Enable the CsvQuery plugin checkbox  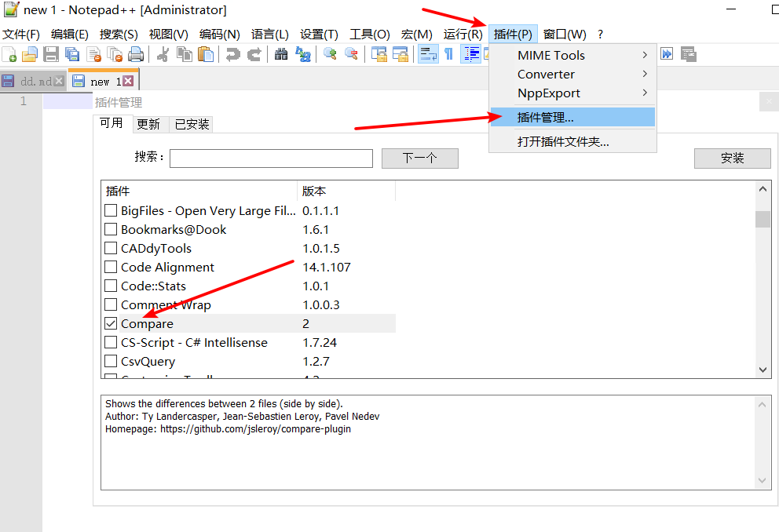(111, 361)
